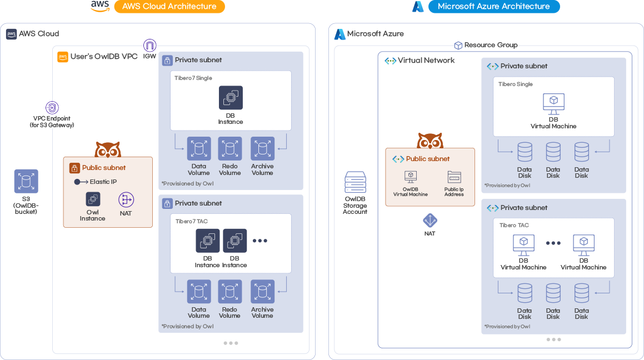Click the right DB Virtual Machine in Tibero TAC
This screenshot has width=644, height=360.
pos(583,245)
